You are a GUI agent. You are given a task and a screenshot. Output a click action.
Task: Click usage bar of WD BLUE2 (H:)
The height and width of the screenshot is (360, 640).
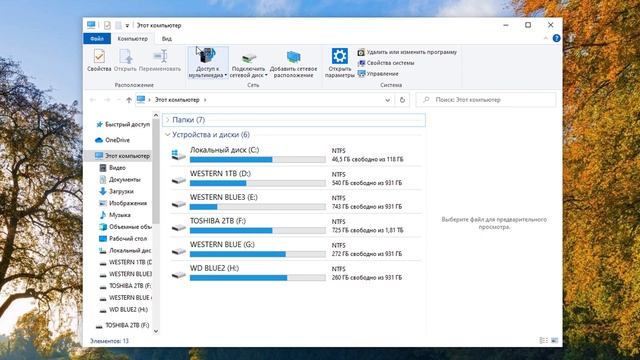(x=258, y=278)
